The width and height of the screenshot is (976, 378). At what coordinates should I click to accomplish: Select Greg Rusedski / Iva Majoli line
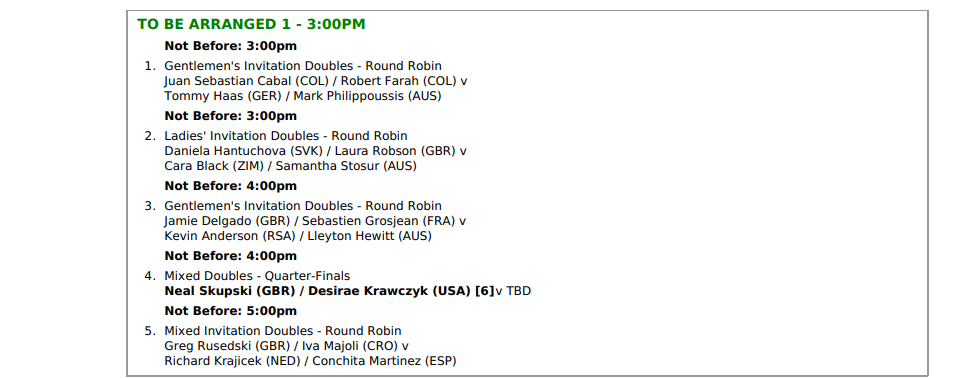pos(286,346)
